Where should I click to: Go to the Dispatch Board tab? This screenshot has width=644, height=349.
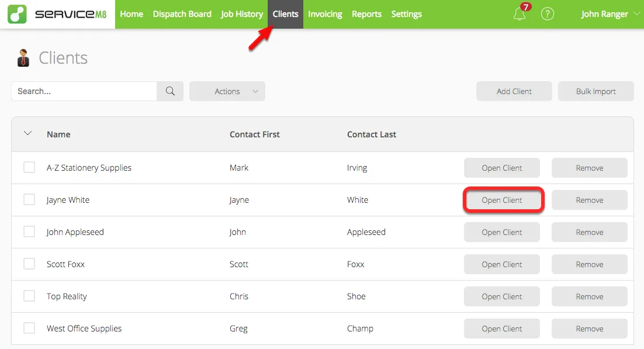(x=182, y=14)
